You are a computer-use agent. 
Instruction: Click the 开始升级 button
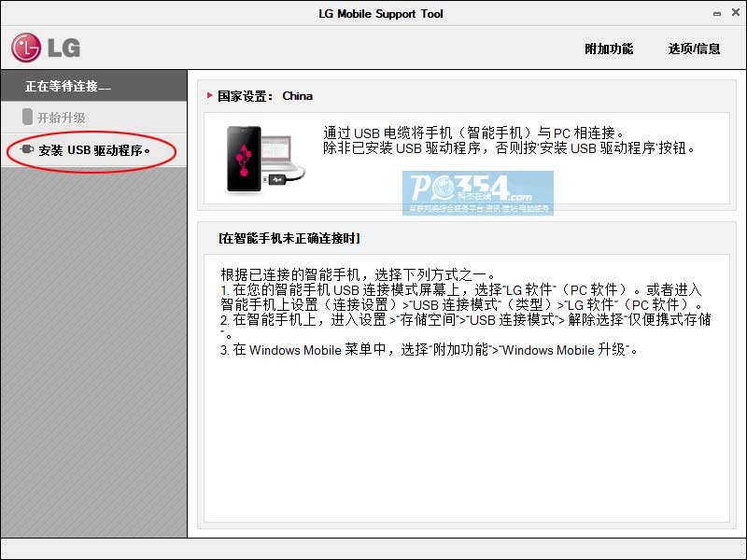coord(94,118)
